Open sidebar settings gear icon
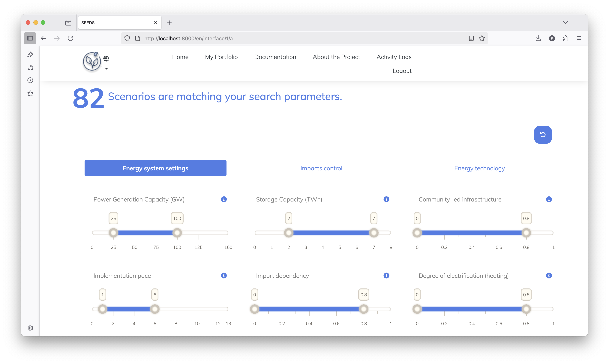 click(30, 328)
